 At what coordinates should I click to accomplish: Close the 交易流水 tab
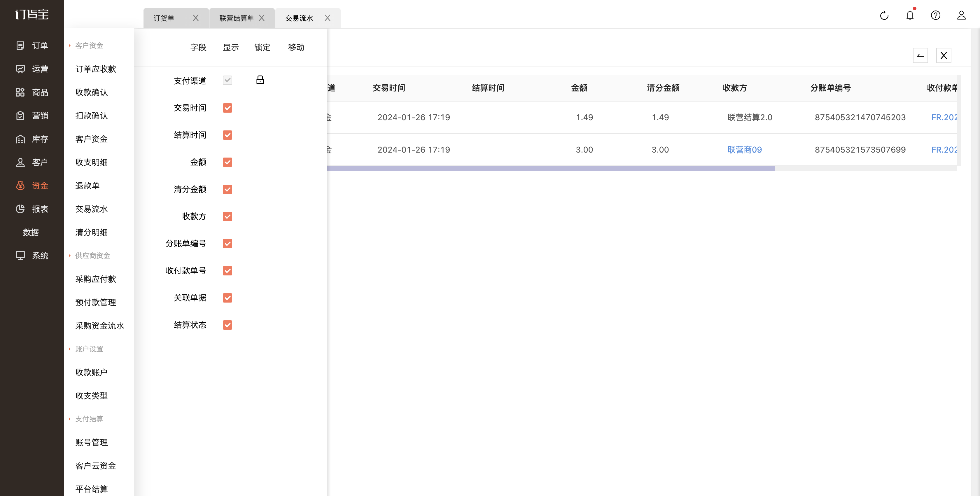(328, 18)
